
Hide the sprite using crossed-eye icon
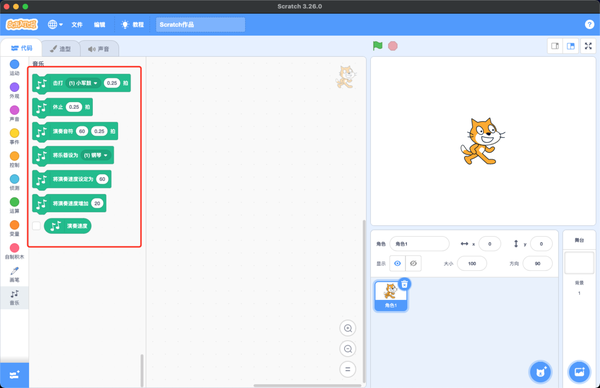(413, 263)
